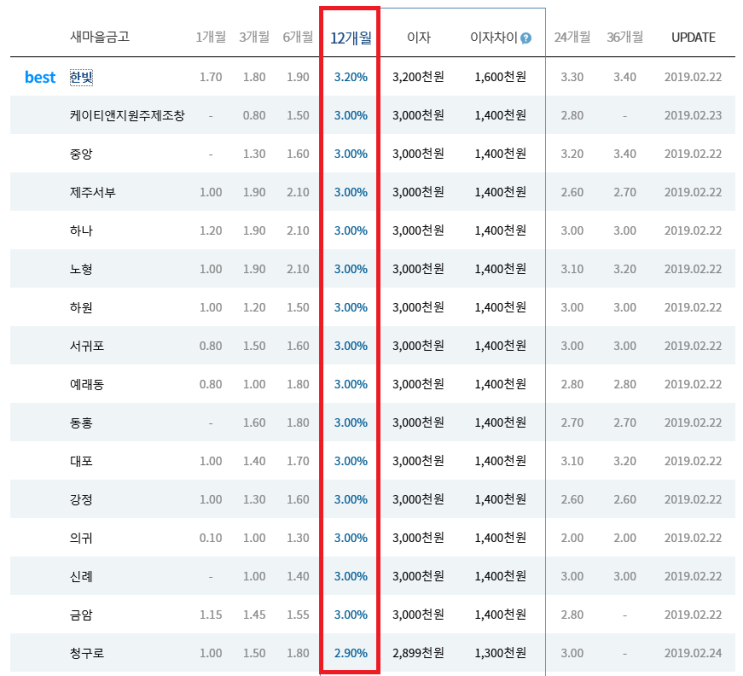Screen dimensions: 743x676
Task: Click the 1.15 one-month rate for 금암
Action: coord(210,615)
